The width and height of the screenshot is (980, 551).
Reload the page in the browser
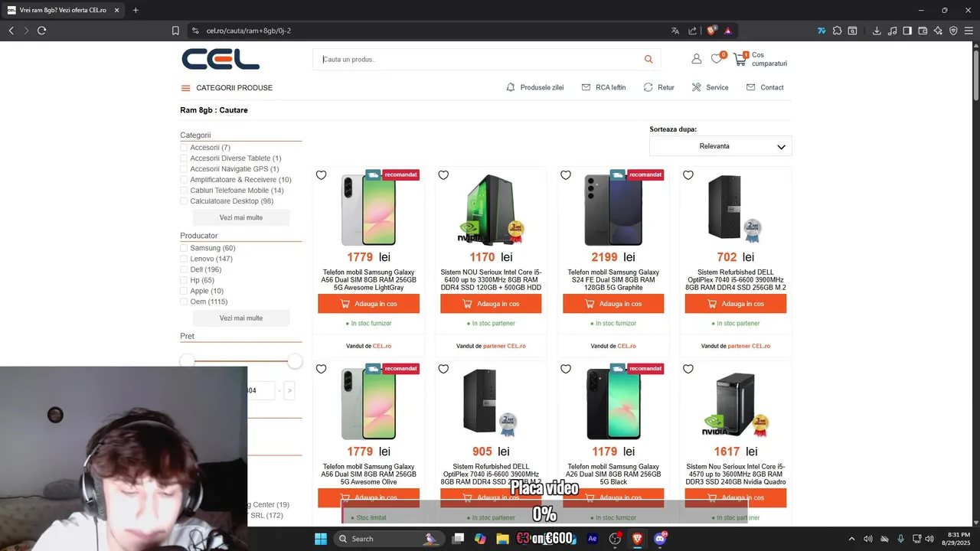(x=42, y=31)
